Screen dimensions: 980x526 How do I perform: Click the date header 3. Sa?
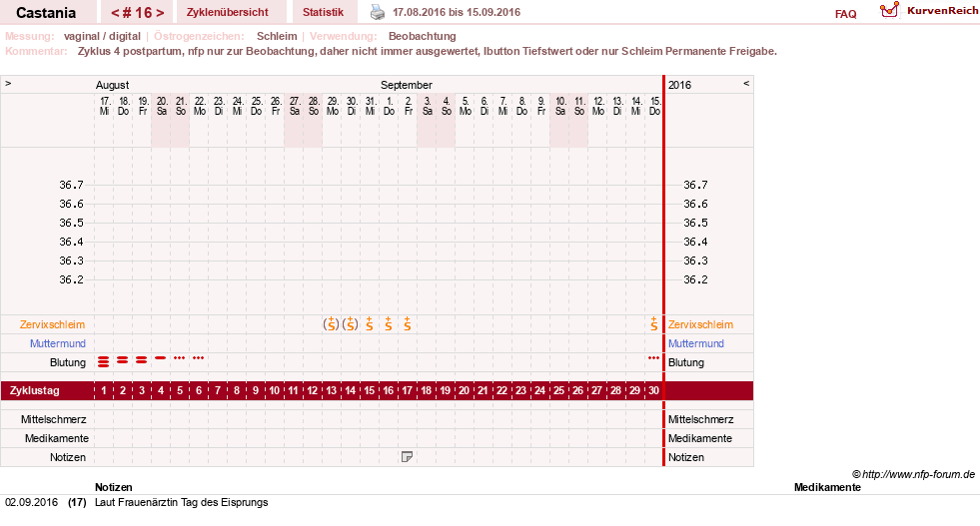coord(427,106)
